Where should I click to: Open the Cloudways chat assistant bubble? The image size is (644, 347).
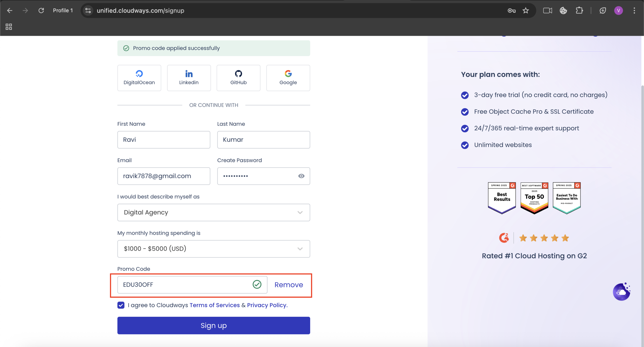[x=621, y=292]
